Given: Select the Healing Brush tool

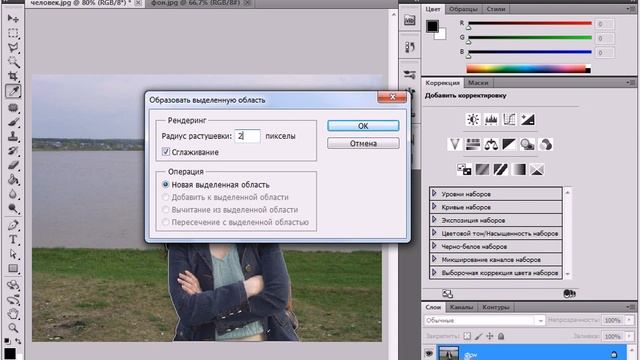Looking at the screenshot, I should pos(13,108).
